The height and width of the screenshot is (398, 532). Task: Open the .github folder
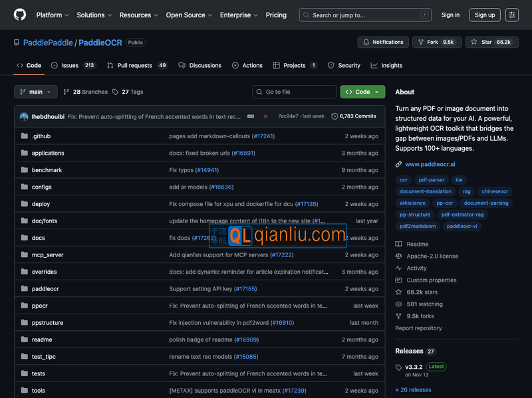pyautogui.click(x=41, y=136)
